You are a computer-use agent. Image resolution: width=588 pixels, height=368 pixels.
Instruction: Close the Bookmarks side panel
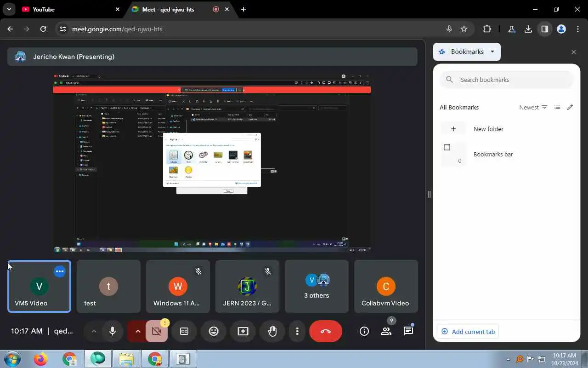(574, 52)
